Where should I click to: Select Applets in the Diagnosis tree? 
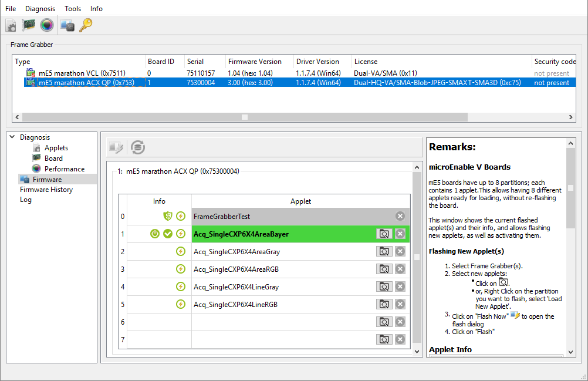(56, 148)
